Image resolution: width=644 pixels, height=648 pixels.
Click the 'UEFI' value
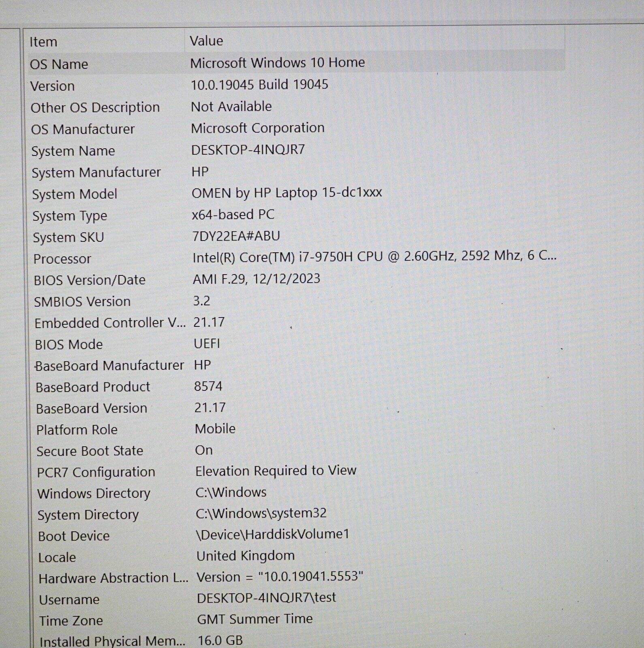coord(207,343)
